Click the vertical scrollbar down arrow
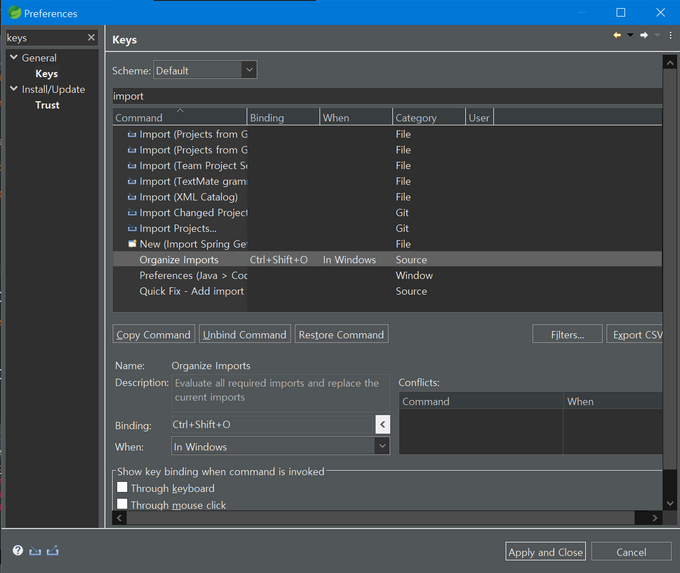 click(x=670, y=503)
